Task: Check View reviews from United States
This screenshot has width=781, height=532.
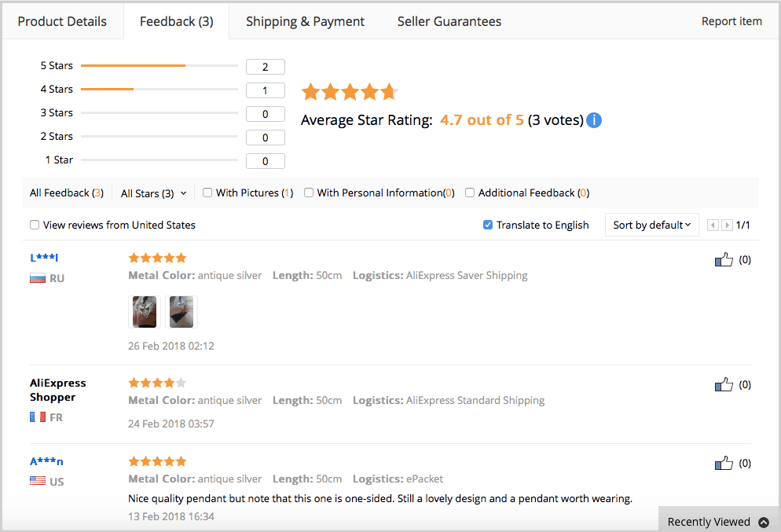Action: pos(34,225)
